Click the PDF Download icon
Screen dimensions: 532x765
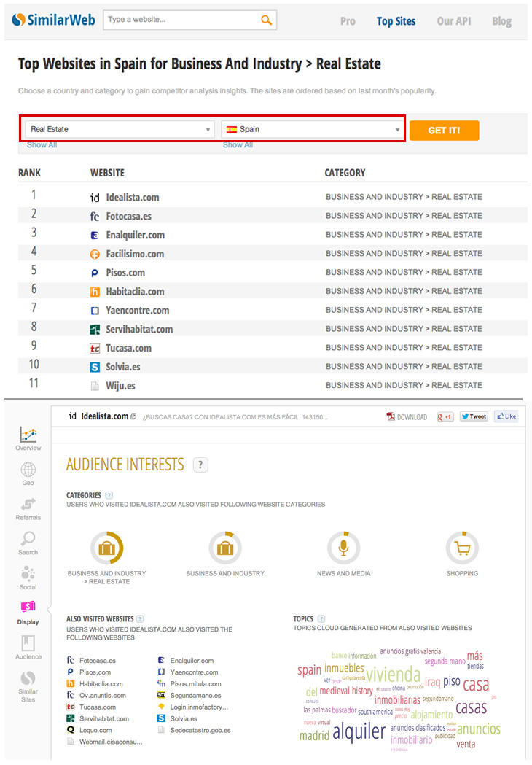pyautogui.click(x=391, y=416)
